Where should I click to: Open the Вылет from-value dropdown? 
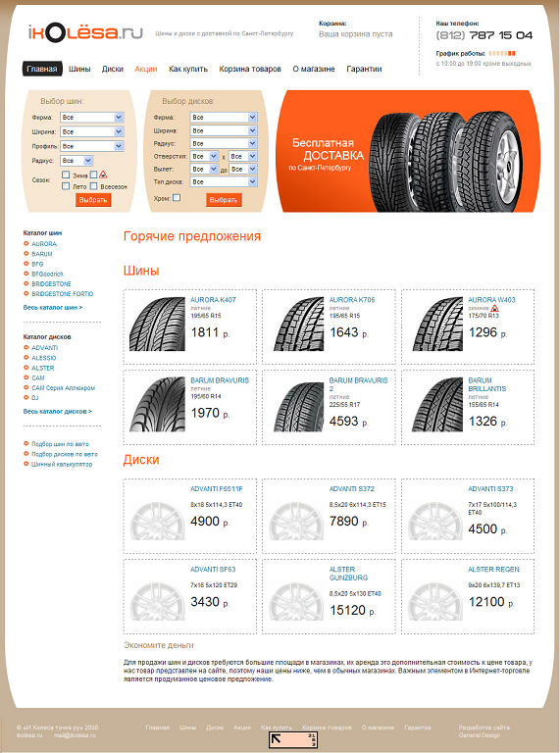coord(204,169)
